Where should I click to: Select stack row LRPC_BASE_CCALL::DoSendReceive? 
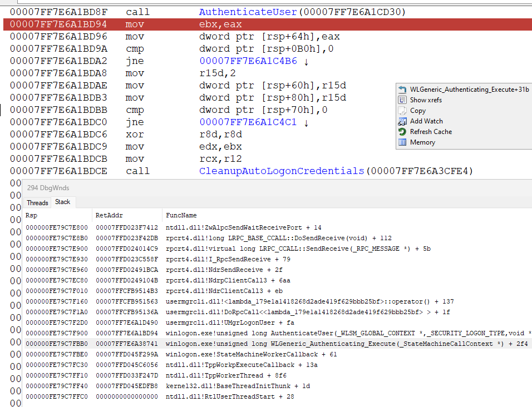278,238
